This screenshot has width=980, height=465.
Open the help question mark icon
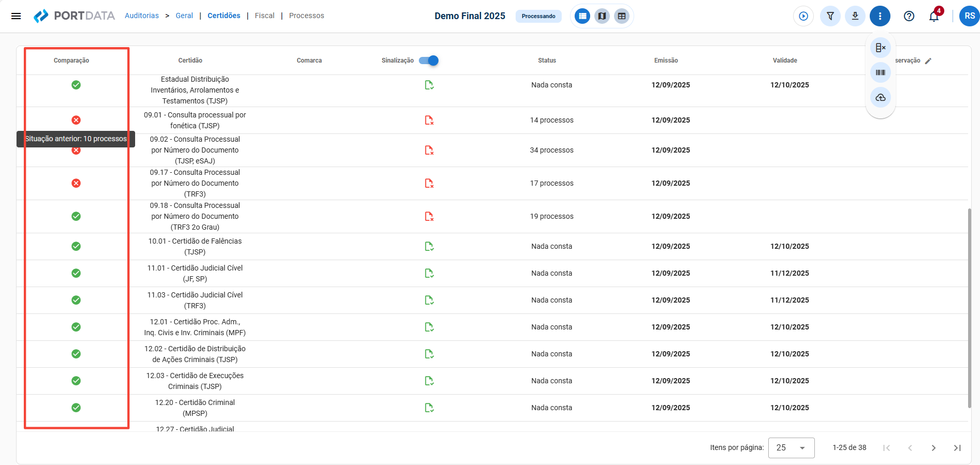tap(909, 16)
